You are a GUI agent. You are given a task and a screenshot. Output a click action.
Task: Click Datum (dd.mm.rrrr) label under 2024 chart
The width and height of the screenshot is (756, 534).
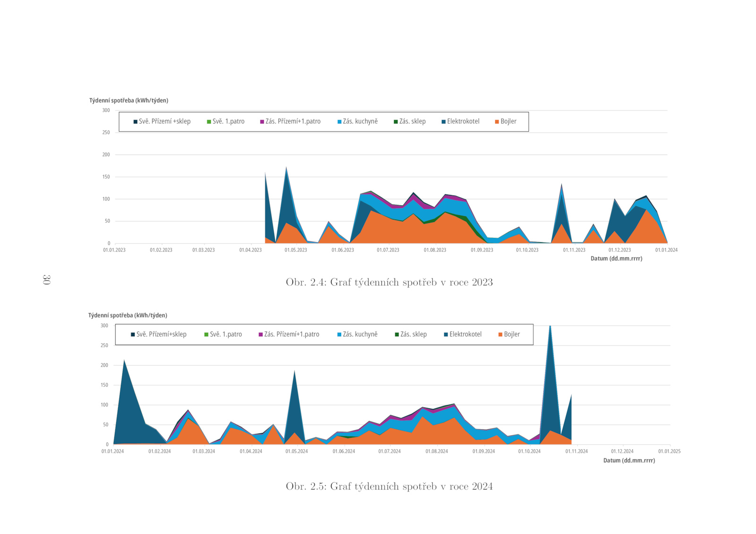click(629, 460)
